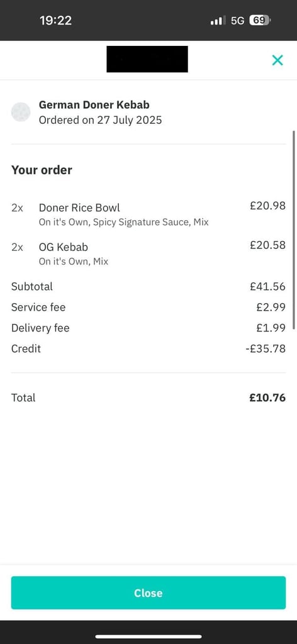Tap the Total £10.76 amount
Viewport: 297px width, 644px height.
pos(267,397)
